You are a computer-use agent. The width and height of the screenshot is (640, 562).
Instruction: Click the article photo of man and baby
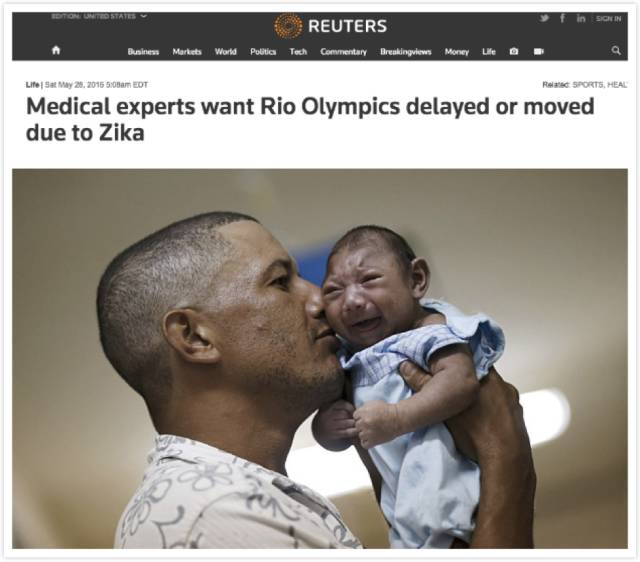point(320,359)
